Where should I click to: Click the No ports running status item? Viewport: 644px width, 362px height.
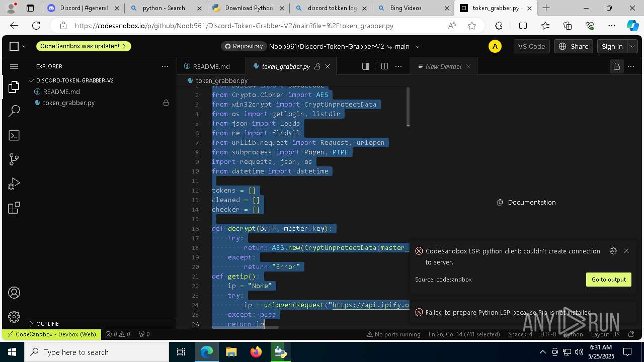[x=393, y=334]
